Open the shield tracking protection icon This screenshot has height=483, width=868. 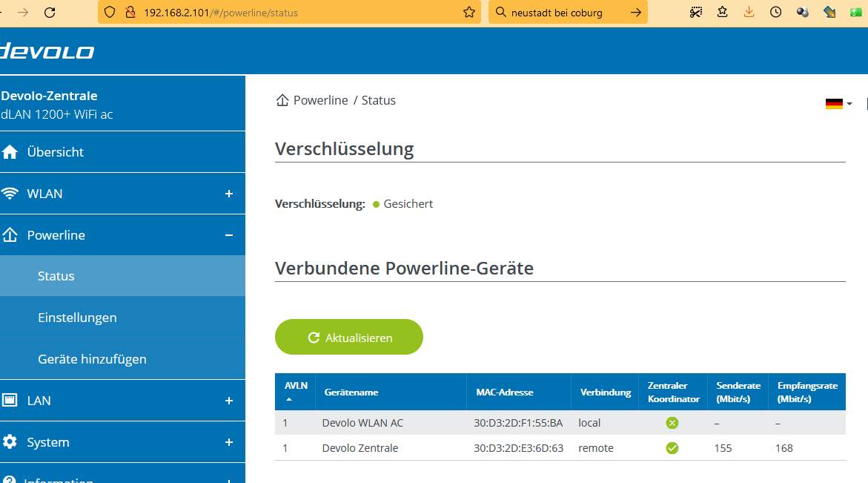click(x=110, y=12)
